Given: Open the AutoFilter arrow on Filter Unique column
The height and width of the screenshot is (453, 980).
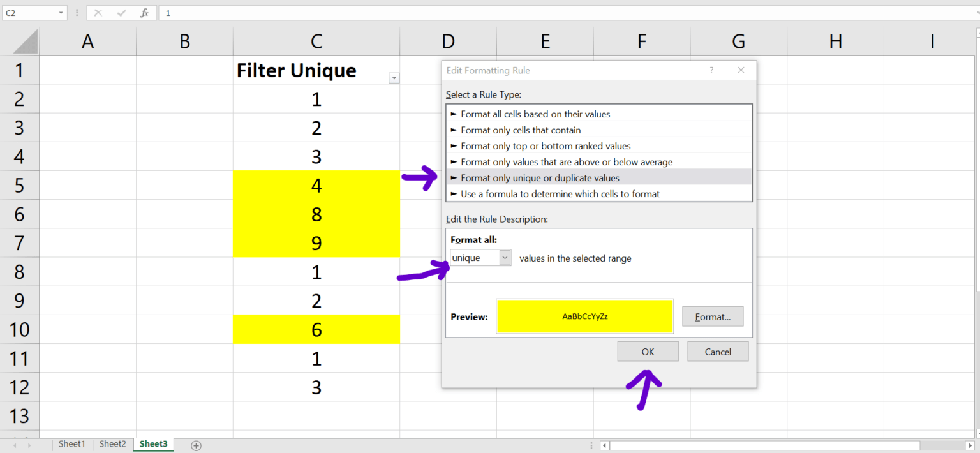Looking at the screenshot, I should (394, 78).
